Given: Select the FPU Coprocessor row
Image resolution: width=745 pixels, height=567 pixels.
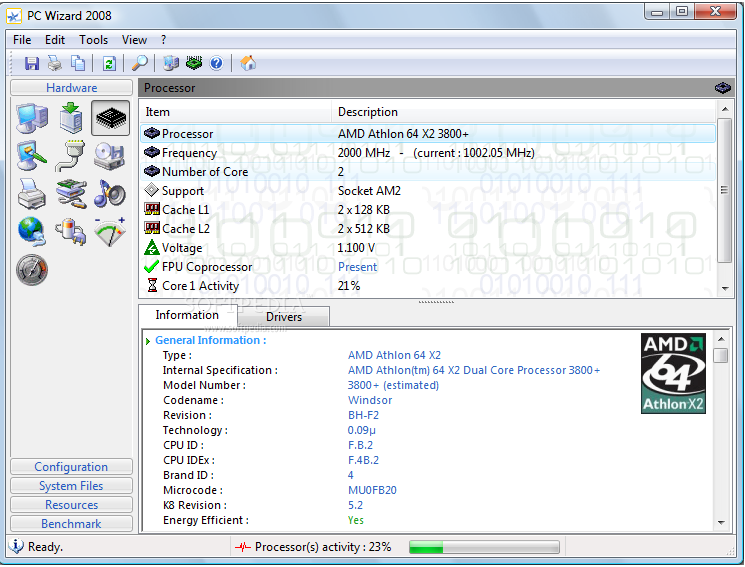Looking at the screenshot, I should click(x=428, y=267).
